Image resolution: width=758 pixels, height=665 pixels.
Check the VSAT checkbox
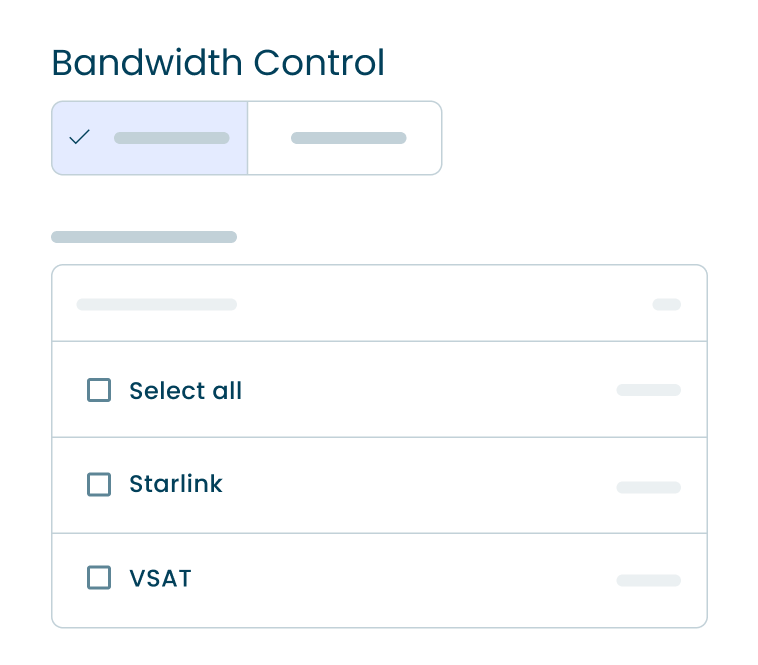[99, 577]
